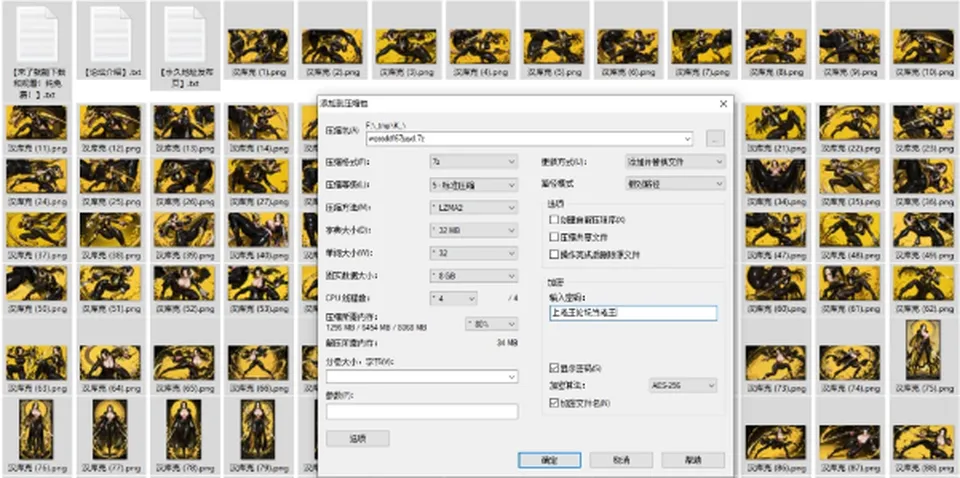Select thumbnail 汉库克 (51).png
The width and height of the screenshot is (960, 478).
tap(111, 283)
